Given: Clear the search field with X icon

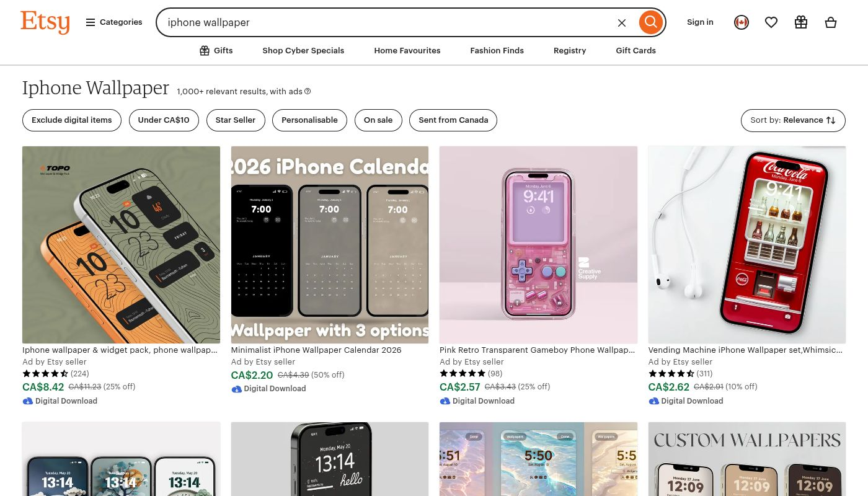Looking at the screenshot, I should pos(622,23).
